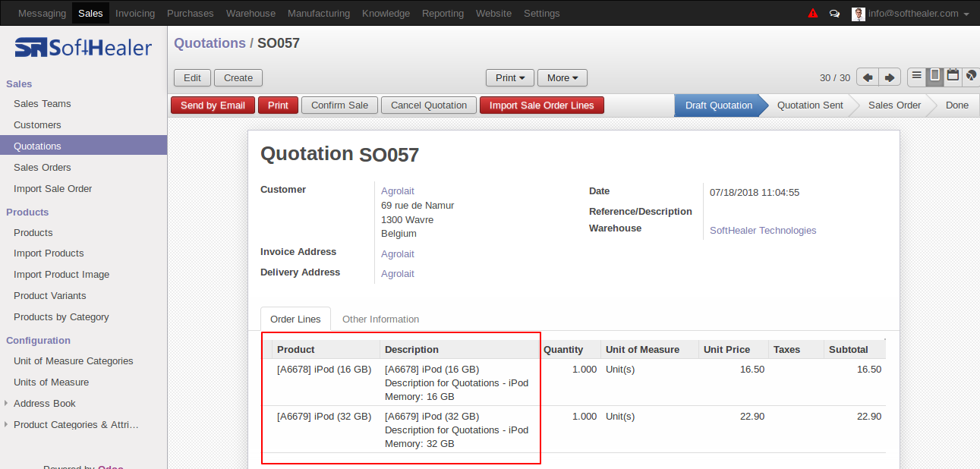
Task: Click the Done status stage
Action: coord(957,105)
